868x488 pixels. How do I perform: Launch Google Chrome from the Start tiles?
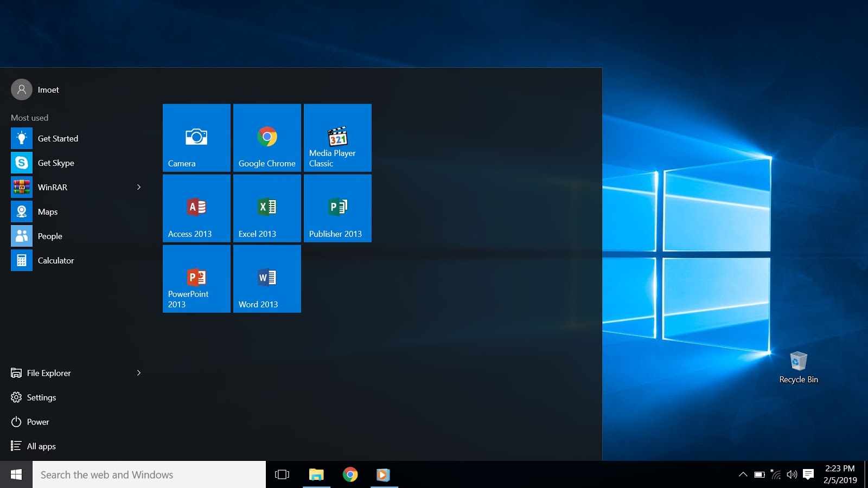[x=267, y=138]
